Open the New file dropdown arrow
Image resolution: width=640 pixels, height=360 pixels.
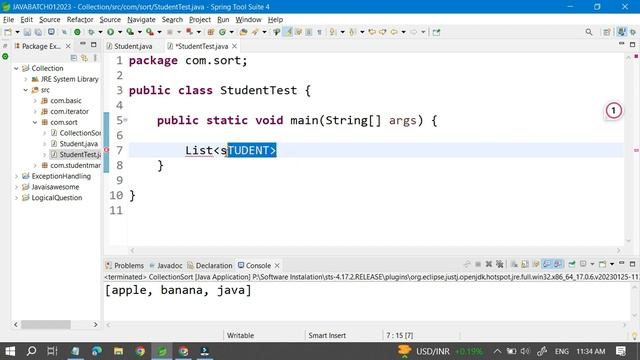[17, 32]
